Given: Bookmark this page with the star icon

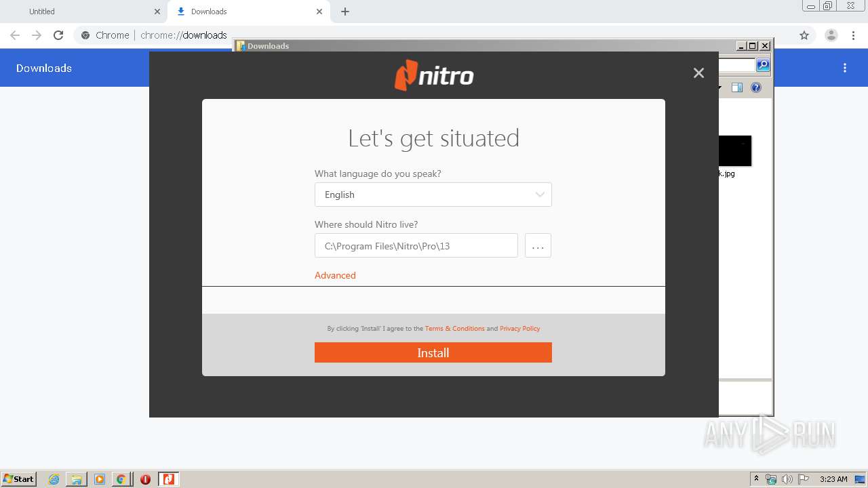Looking at the screenshot, I should tap(804, 35).
